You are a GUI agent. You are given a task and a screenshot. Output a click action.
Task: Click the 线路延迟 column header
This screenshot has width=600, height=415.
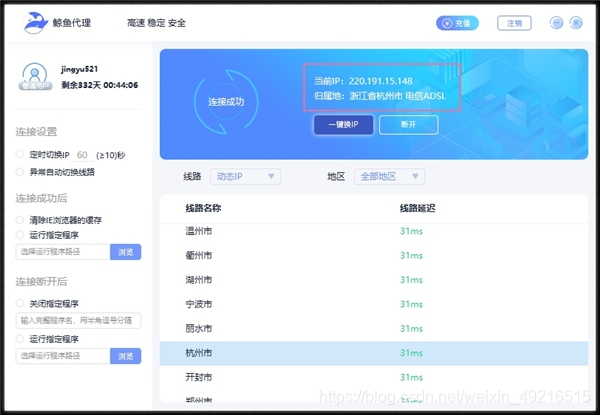417,208
